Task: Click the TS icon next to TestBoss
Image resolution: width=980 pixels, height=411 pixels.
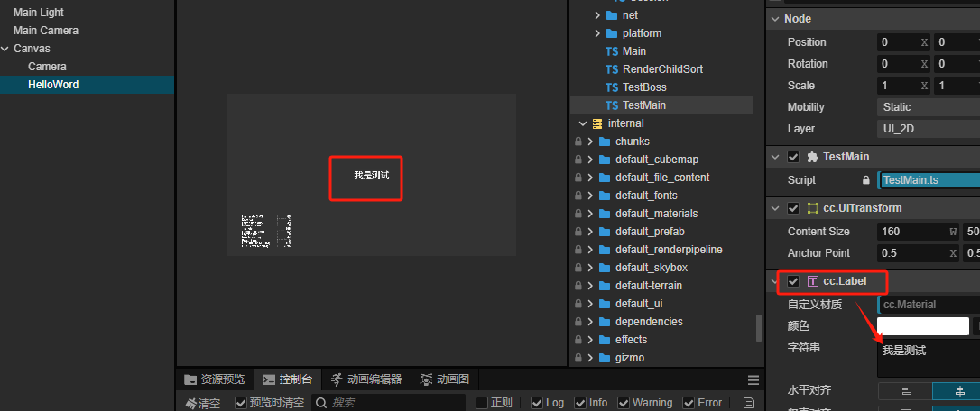Action: [x=612, y=87]
